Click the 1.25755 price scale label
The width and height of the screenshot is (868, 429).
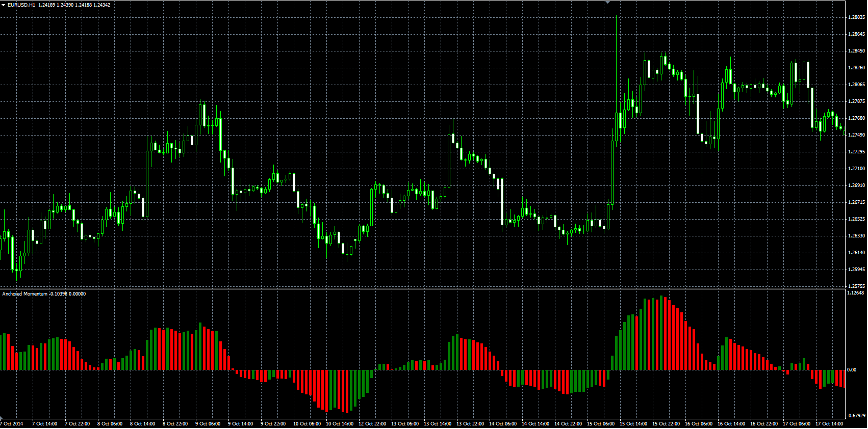point(856,286)
